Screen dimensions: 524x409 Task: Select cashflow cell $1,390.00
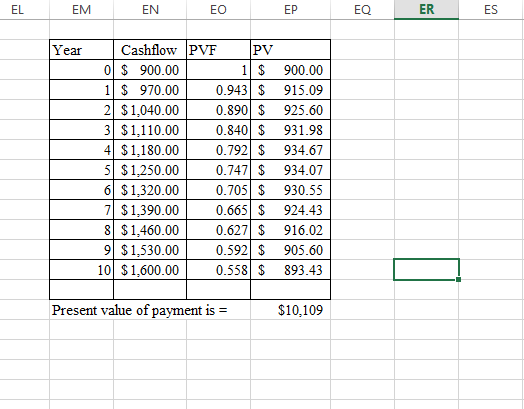coord(150,210)
